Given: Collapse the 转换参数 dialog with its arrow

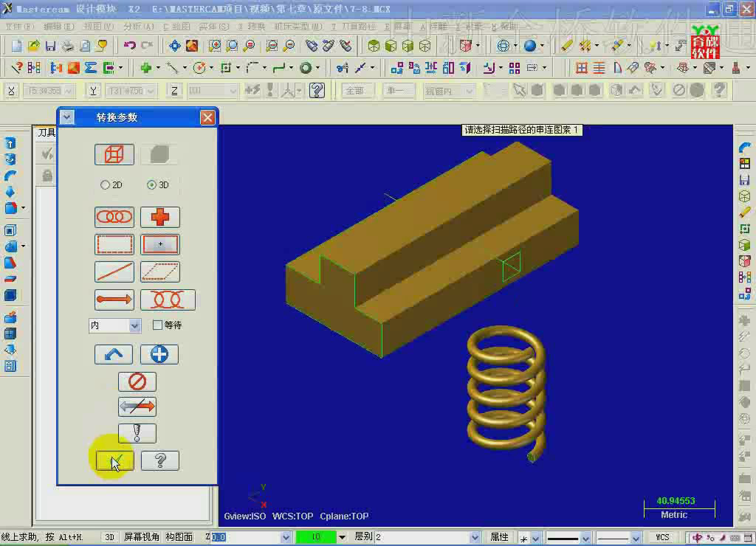Looking at the screenshot, I should click(67, 117).
